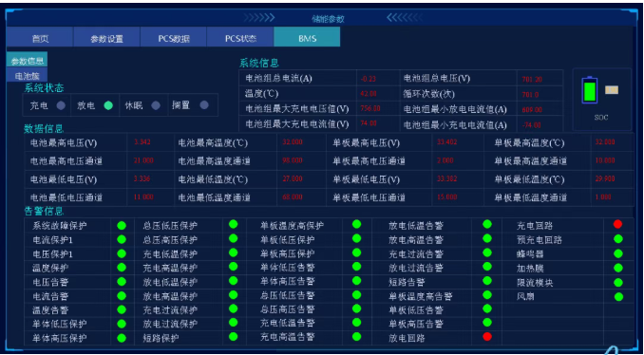Click the 限流模块 indicator light
Screen dimensions: 644x355
tap(618, 282)
